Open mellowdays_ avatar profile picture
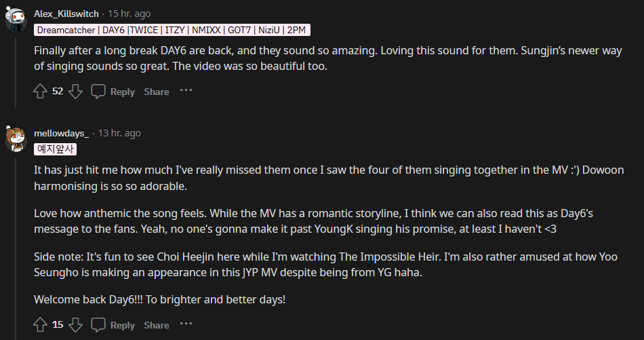The height and width of the screenshot is (340, 644). (16, 138)
